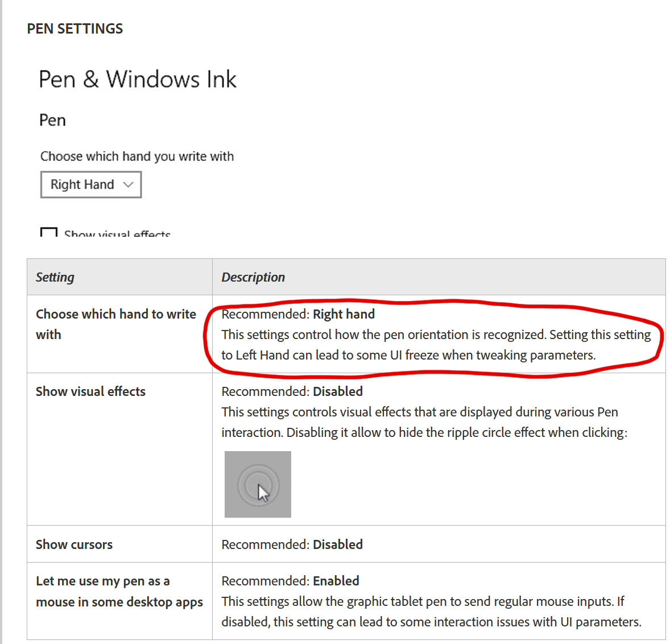
Task: Click 'Recommended: Disabled' in Show visual effects row
Action: click(292, 391)
